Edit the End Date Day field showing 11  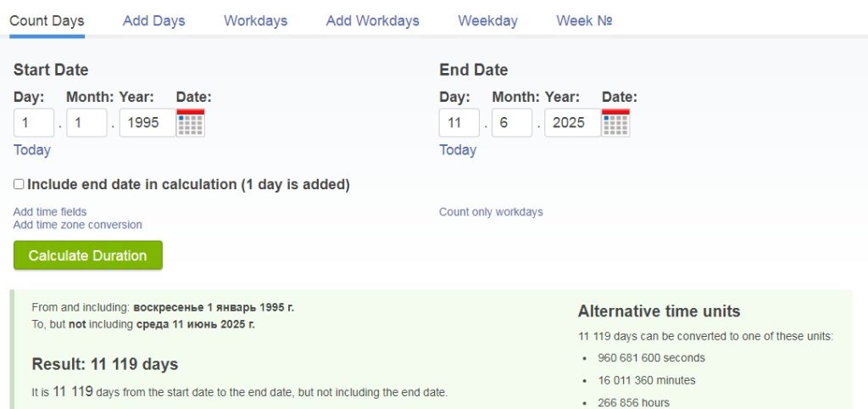459,122
